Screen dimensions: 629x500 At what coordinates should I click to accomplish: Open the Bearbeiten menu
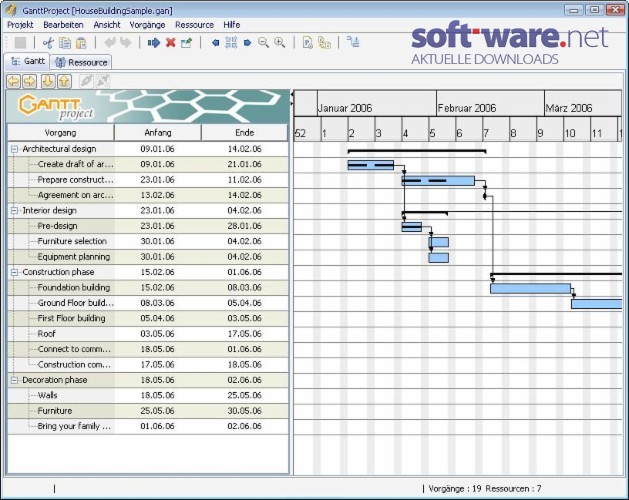click(x=63, y=25)
